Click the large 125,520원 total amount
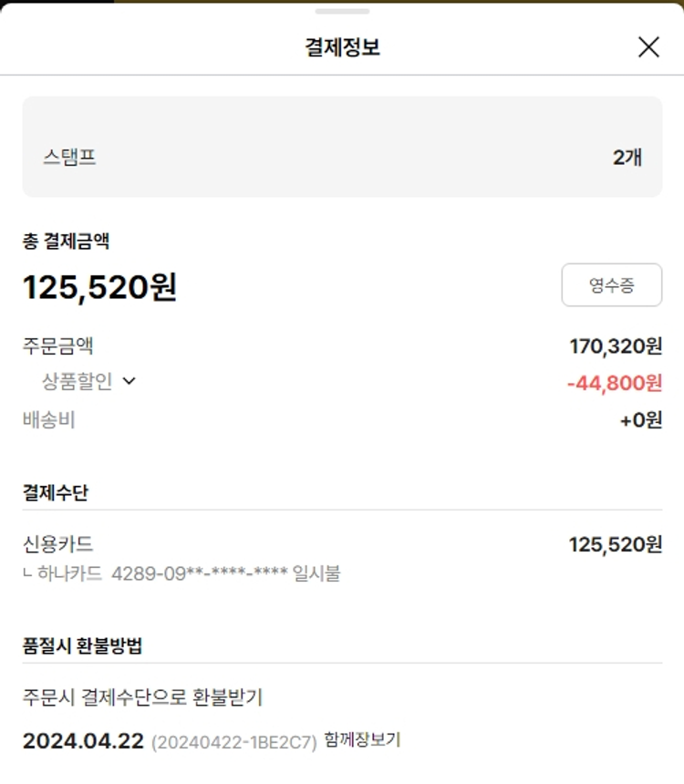The height and width of the screenshot is (784, 684). click(x=99, y=287)
